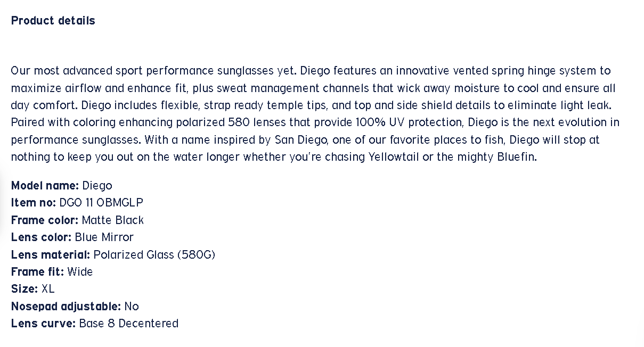Viewport: 644px width, 347px height.
Task: Click the Nosepad adjustable label
Action: tap(66, 307)
